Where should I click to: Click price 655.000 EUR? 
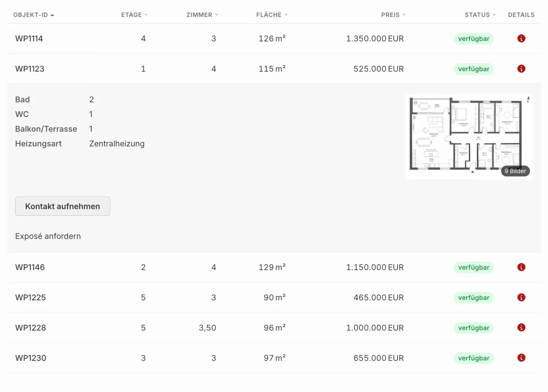pos(379,358)
